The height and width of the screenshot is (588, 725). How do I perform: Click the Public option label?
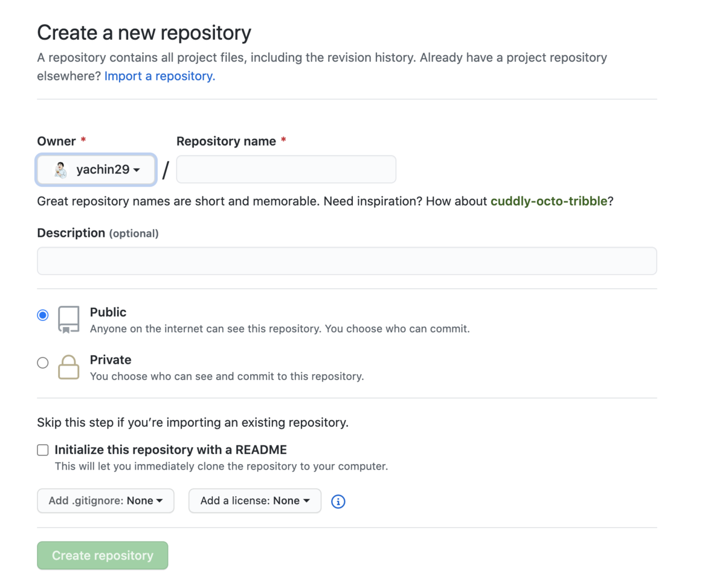108,312
